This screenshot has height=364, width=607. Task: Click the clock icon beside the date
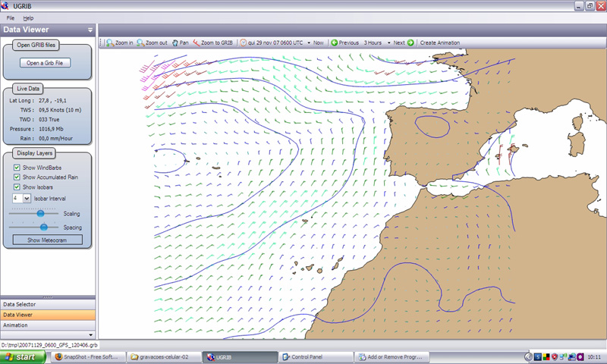243,42
